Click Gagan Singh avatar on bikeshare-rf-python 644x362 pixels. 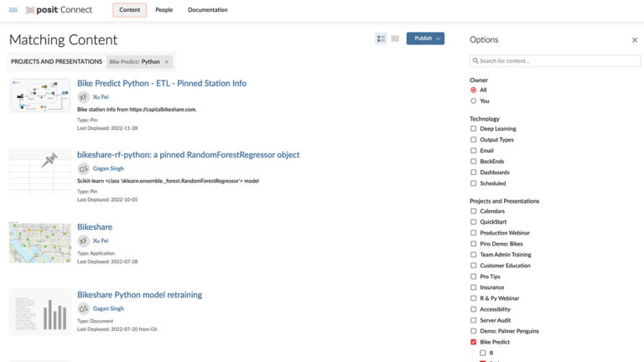click(83, 168)
